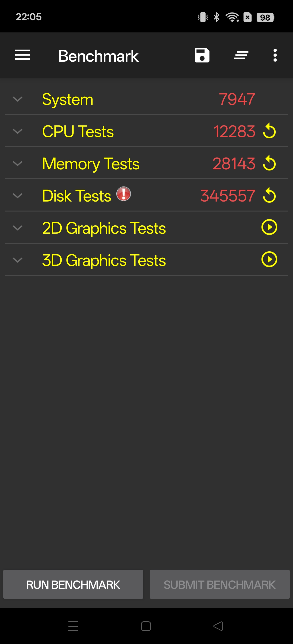293x644 pixels.
Task: Open the hamburger navigation menu
Action: (22, 55)
